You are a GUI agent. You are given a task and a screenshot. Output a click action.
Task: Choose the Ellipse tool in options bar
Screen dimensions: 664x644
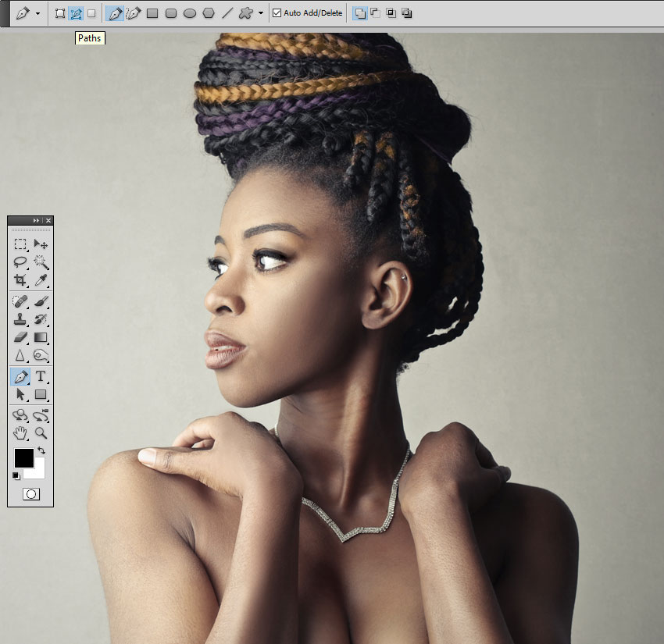click(189, 13)
